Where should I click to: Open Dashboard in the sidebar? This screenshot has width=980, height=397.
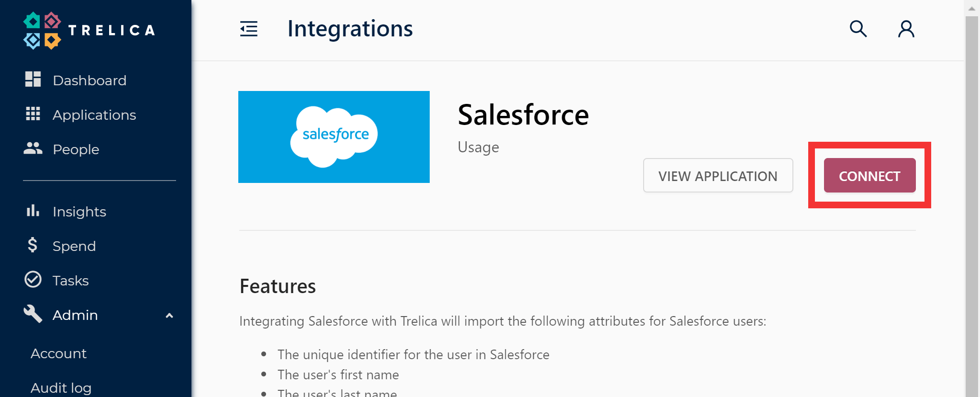(x=89, y=80)
